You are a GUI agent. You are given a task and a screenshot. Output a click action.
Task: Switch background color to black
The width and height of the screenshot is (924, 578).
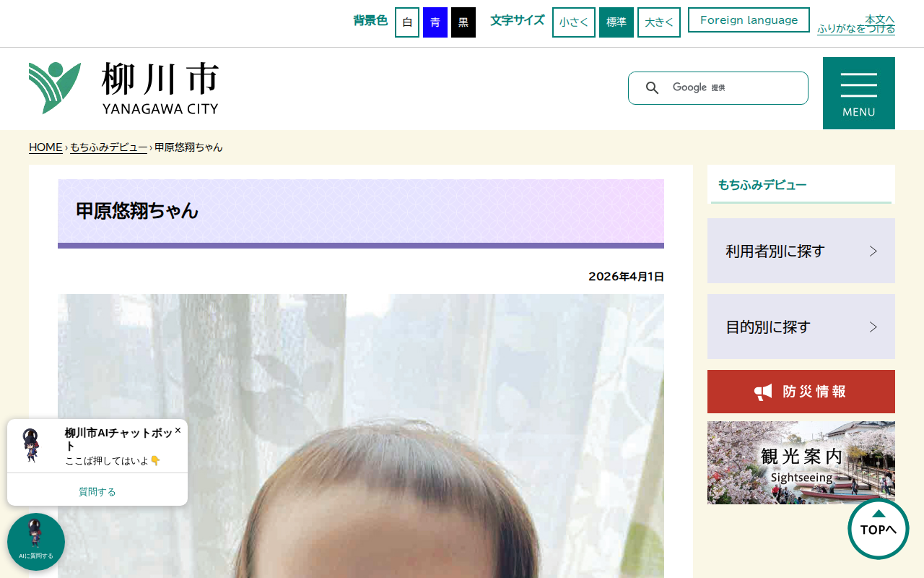click(463, 22)
